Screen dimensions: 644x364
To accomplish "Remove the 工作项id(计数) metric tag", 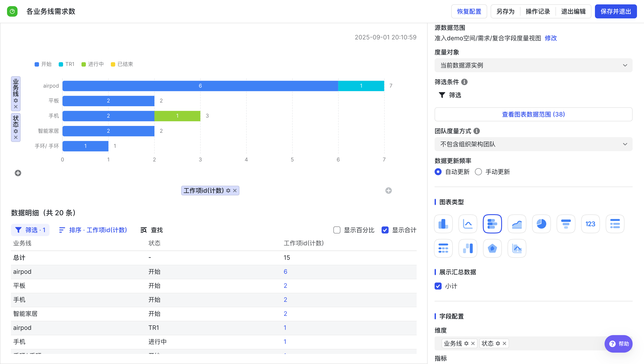I will tap(235, 191).
